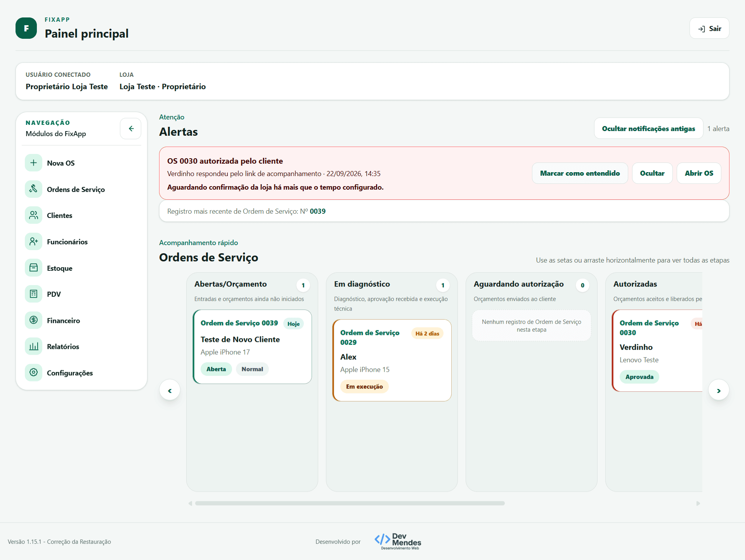Click the Loja Teste · Proprietário store text

(x=163, y=86)
